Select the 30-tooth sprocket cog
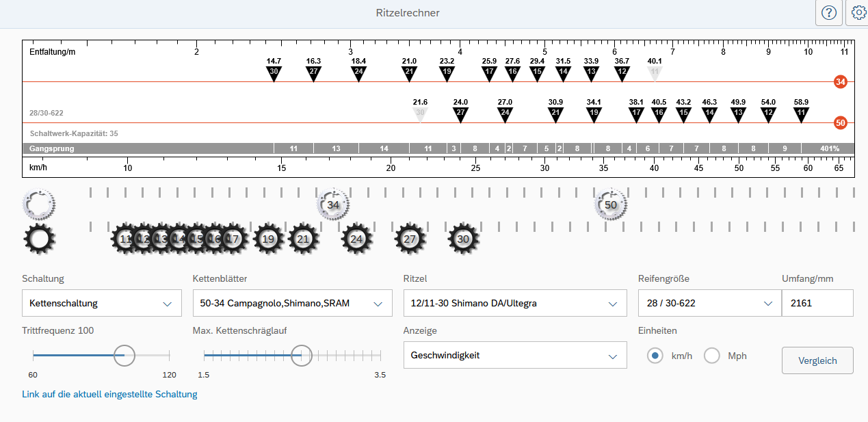This screenshot has width=868, height=422. click(x=464, y=239)
